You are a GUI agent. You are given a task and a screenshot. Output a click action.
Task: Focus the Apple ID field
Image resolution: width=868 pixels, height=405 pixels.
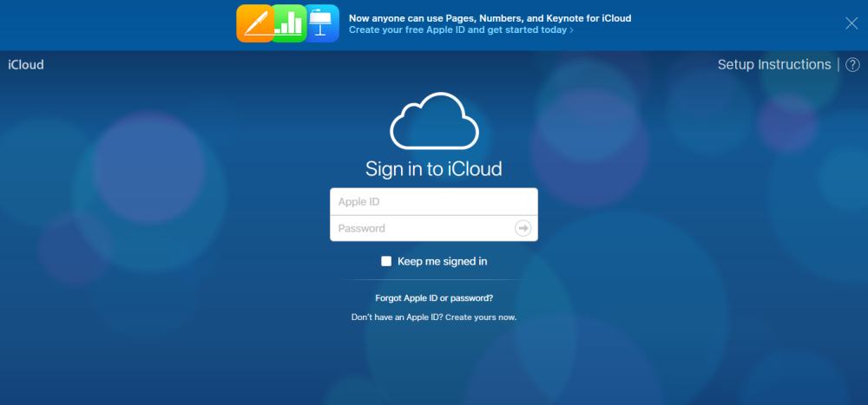coord(434,201)
